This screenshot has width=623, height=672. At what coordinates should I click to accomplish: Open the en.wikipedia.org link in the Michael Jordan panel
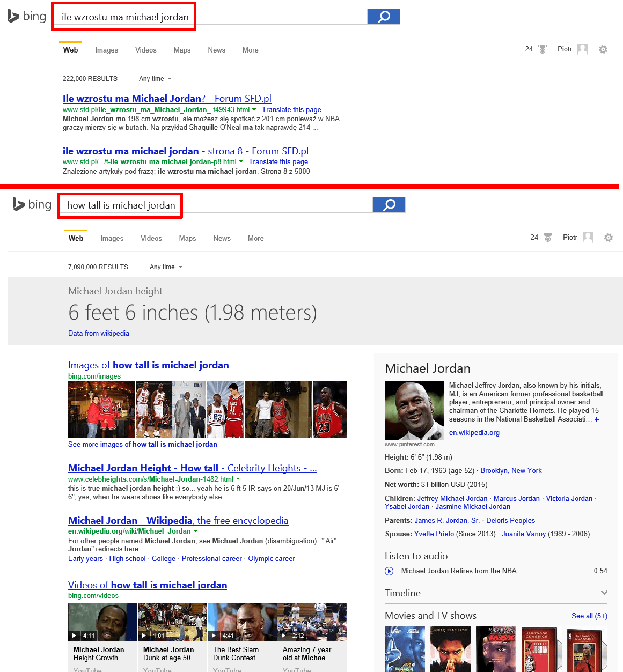[x=474, y=433]
